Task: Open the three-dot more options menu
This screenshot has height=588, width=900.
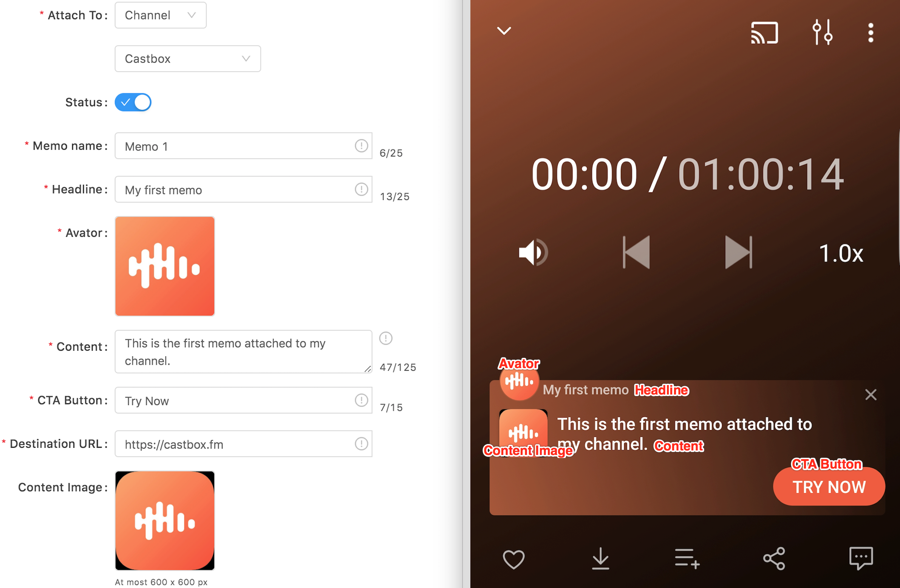Action: (871, 33)
